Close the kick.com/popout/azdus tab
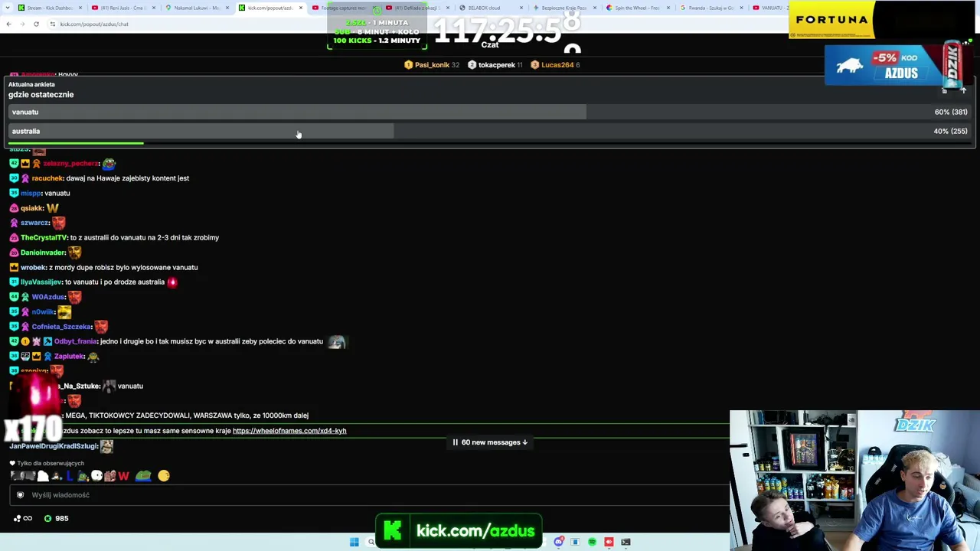This screenshot has width=980, height=551. (300, 8)
